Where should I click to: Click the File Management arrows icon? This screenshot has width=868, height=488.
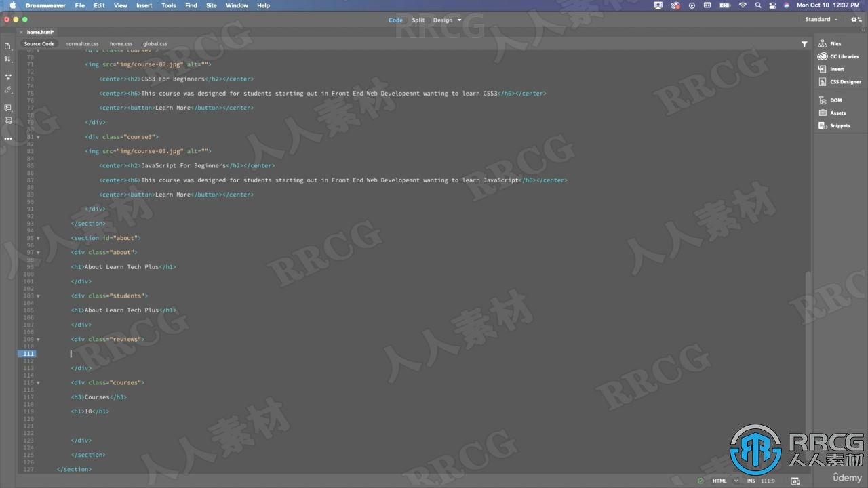pos(8,60)
